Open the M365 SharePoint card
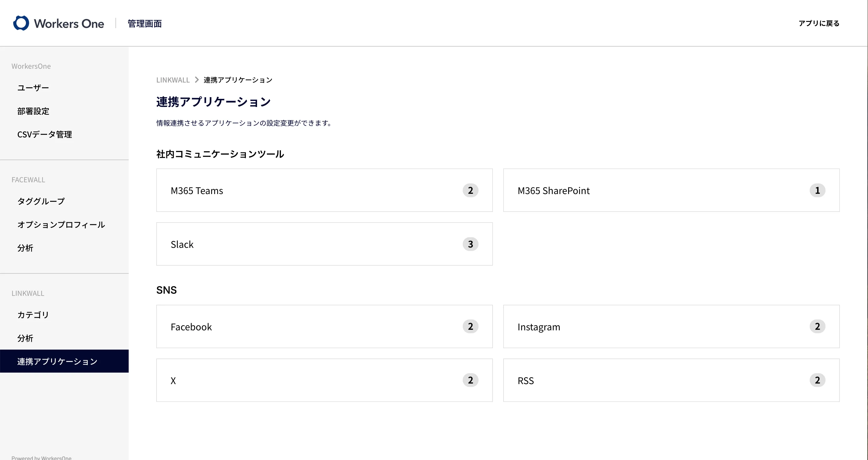Viewport: 868px width, 460px height. (x=671, y=190)
